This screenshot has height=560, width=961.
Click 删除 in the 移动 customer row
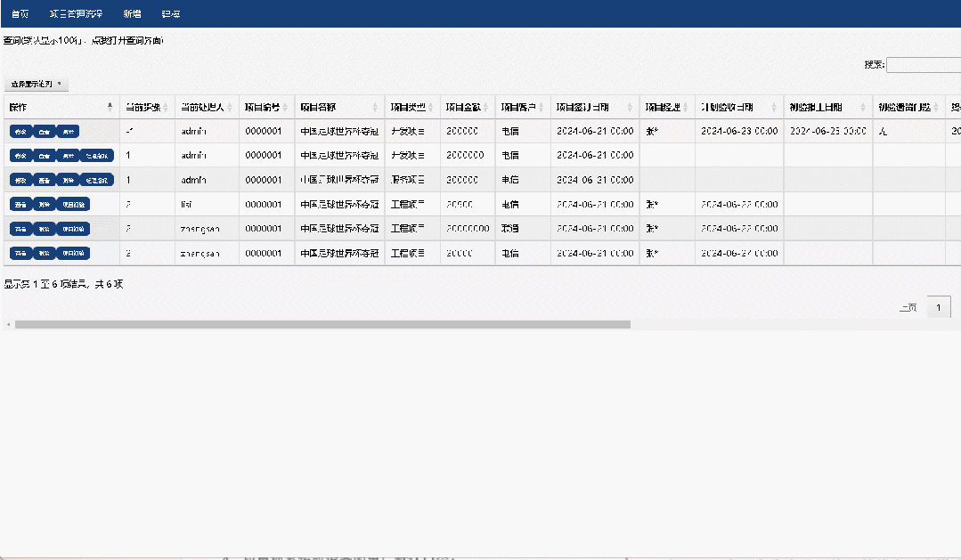click(x=45, y=229)
